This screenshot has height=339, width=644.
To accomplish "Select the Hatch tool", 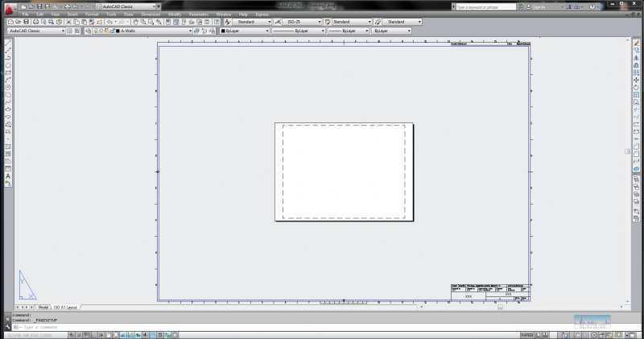I will 8,147.
